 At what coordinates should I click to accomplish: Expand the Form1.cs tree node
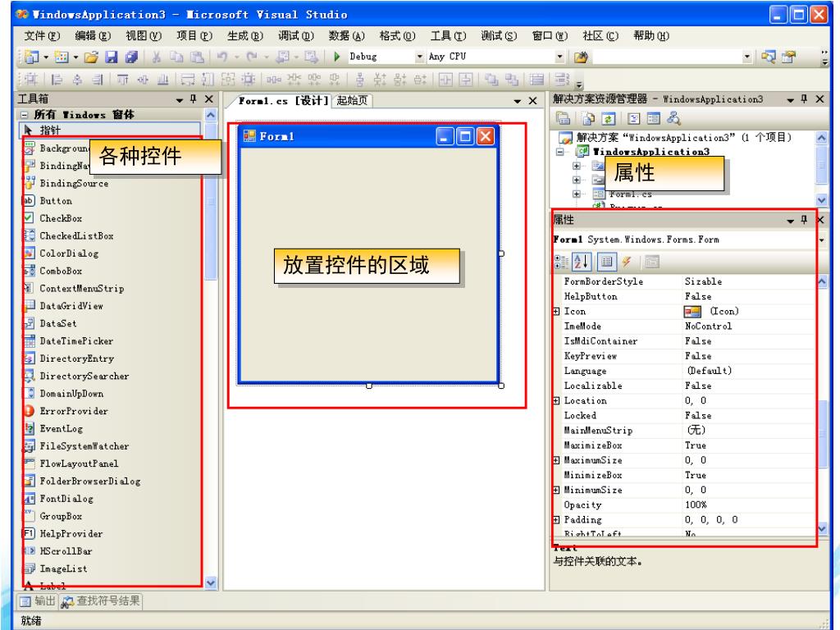[577, 194]
